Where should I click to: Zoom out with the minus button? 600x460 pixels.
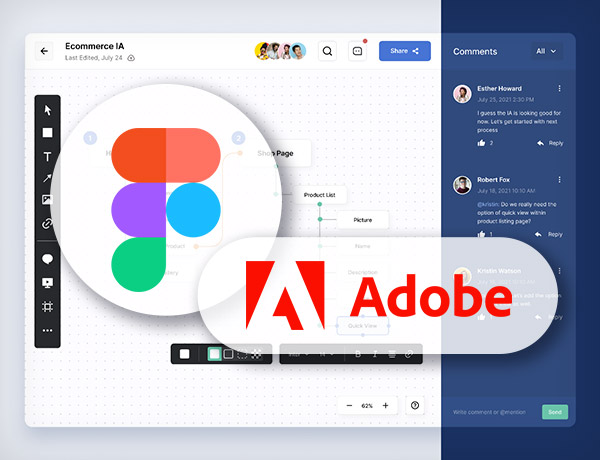point(349,406)
